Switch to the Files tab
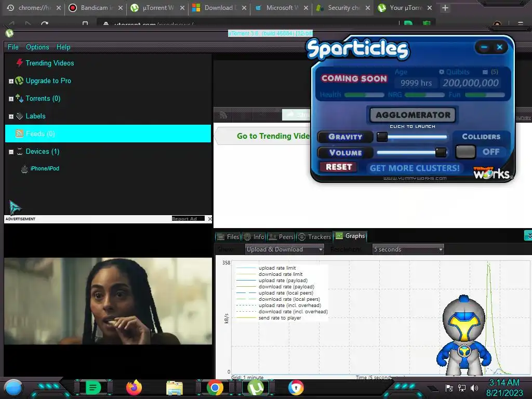 tap(229, 236)
